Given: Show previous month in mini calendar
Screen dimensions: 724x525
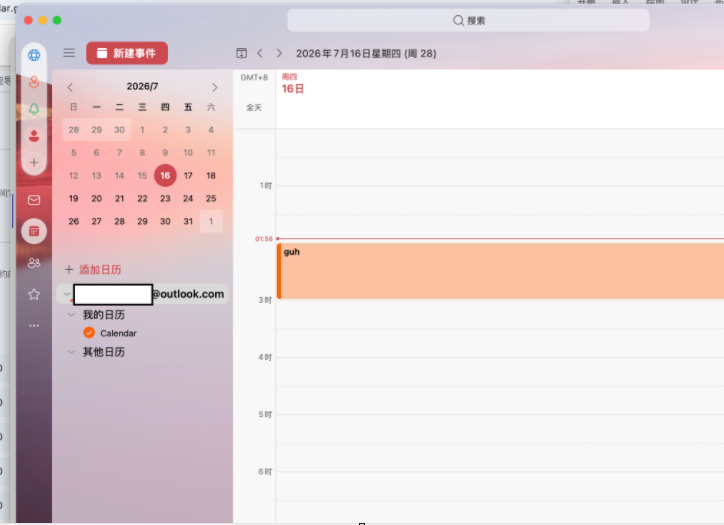Looking at the screenshot, I should (x=70, y=87).
